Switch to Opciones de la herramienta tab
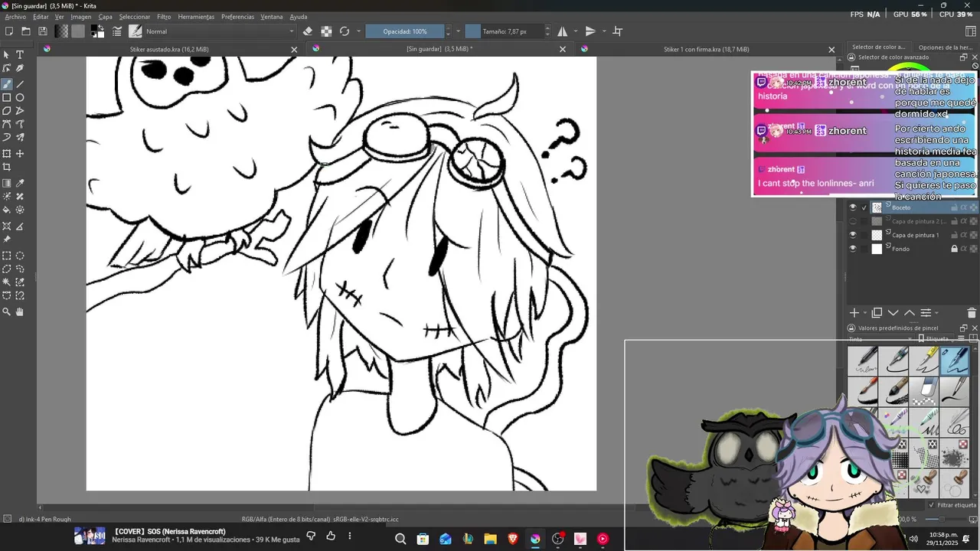The width and height of the screenshot is (980, 551). click(946, 47)
